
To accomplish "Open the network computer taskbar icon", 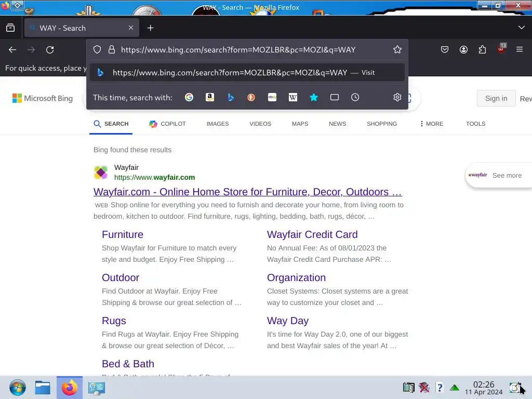I will coord(96,388).
